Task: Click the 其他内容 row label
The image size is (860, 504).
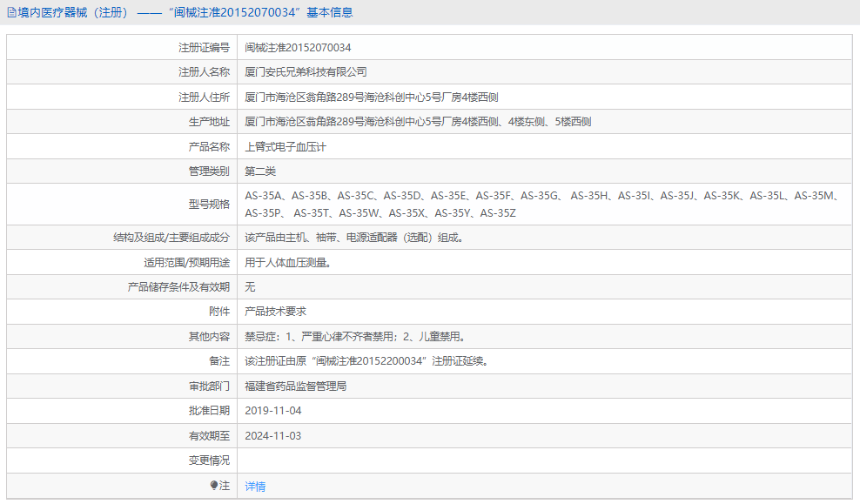Action: point(210,336)
